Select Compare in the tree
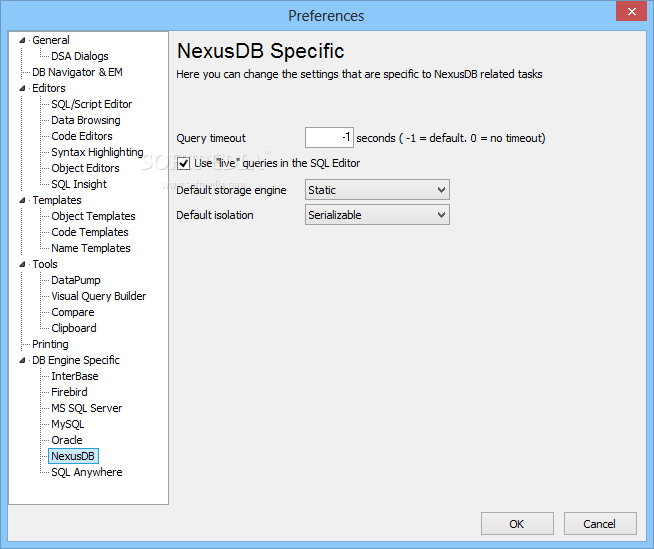This screenshot has width=654, height=549. (73, 312)
